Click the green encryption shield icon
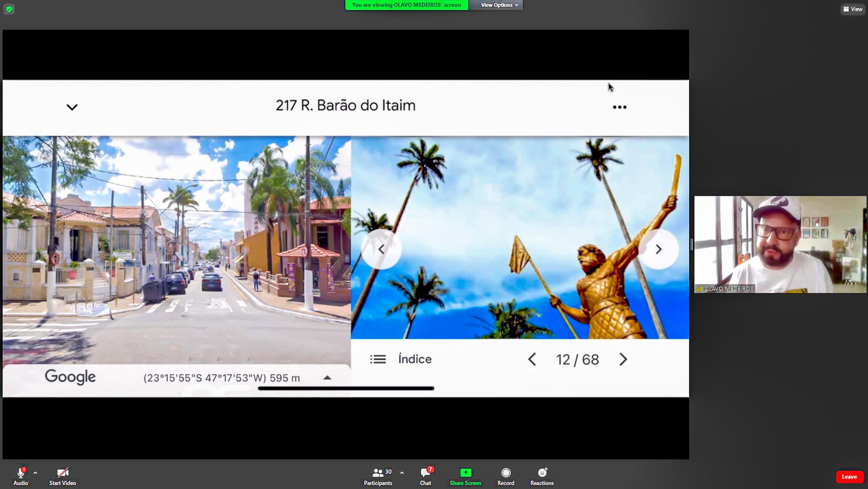 point(9,9)
